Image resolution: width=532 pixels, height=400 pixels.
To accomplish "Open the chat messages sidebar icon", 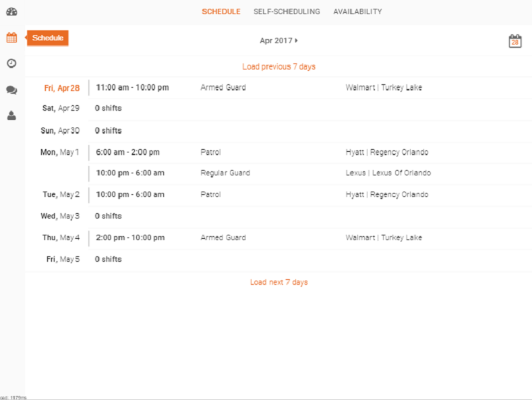I will (11, 90).
